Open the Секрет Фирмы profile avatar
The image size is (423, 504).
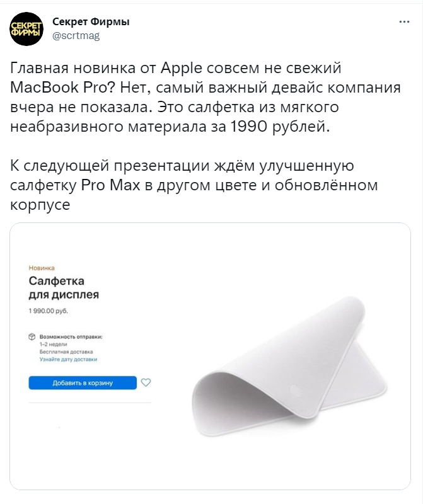point(26,29)
